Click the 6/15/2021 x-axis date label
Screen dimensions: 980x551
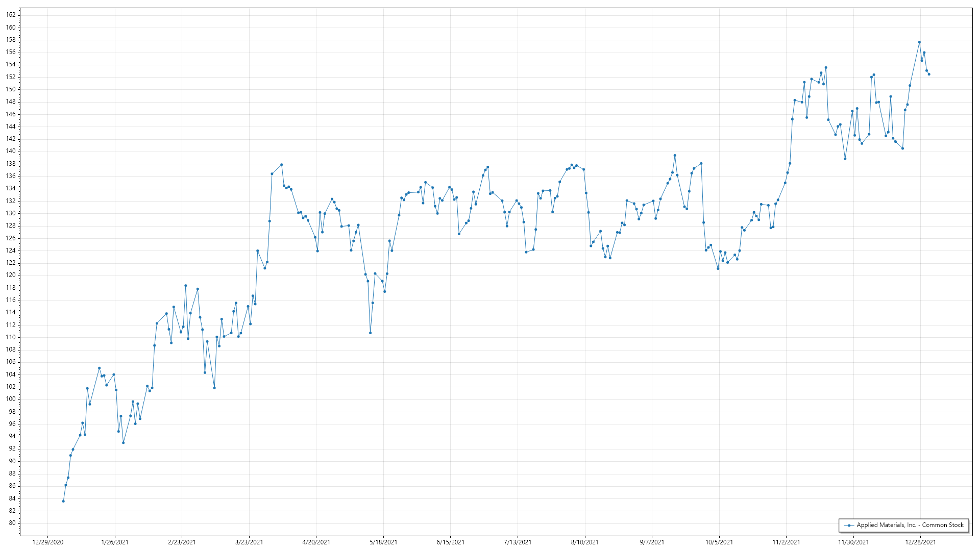451,542
